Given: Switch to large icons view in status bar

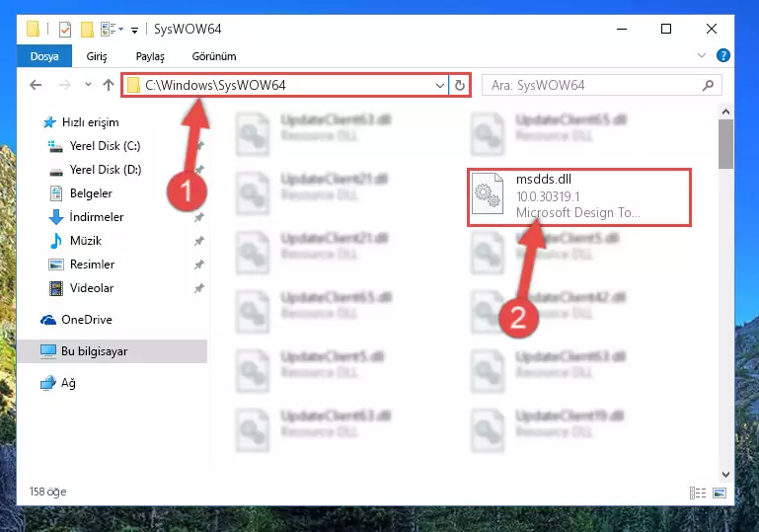Looking at the screenshot, I should pos(720,493).
